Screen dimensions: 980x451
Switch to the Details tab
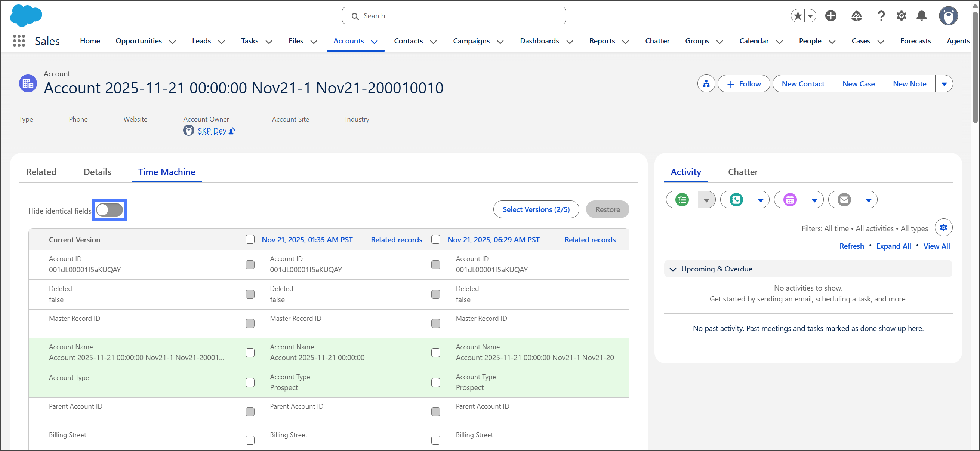[98, 172]
